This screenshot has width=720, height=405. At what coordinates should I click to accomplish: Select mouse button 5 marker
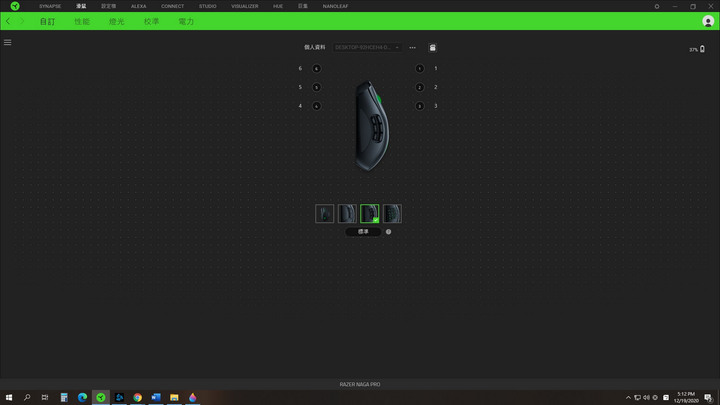[316, 87]
